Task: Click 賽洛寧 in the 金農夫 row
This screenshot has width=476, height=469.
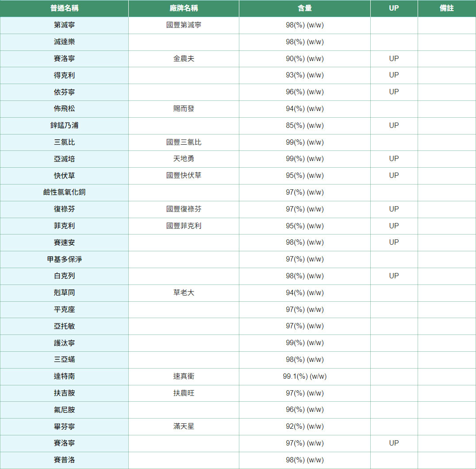Action: [64, 58]
